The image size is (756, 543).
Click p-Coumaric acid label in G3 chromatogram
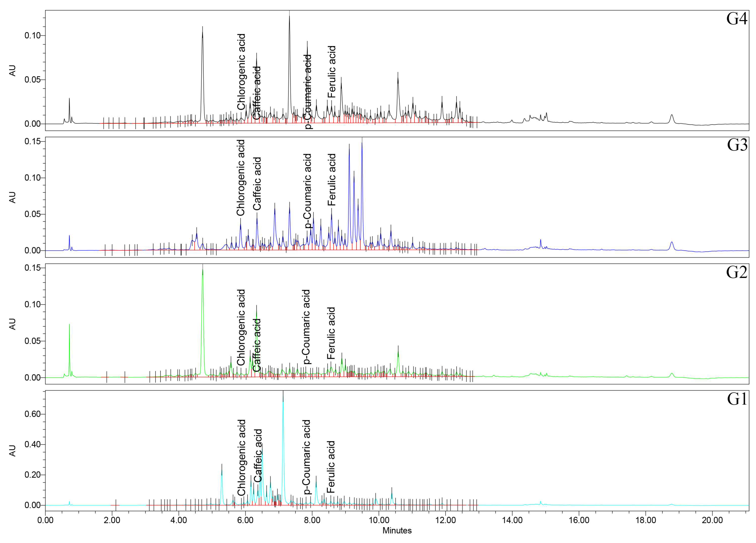coord(307,191)
